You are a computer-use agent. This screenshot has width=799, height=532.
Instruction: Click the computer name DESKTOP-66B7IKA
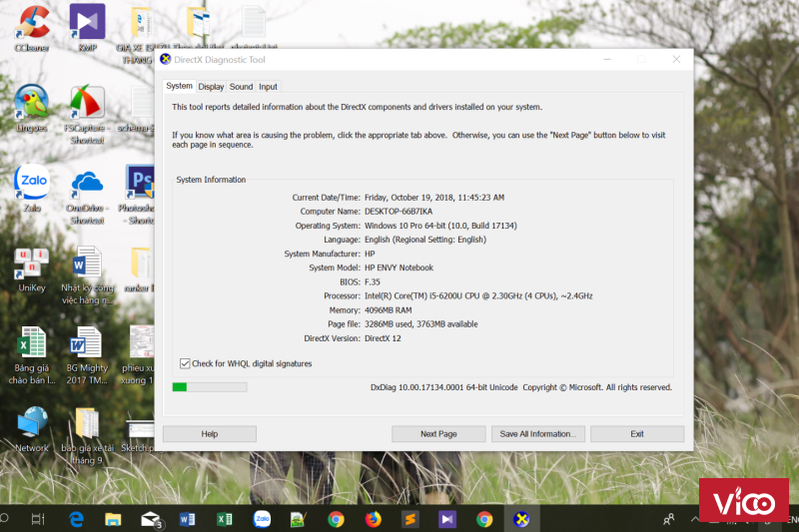click(399, 212)
